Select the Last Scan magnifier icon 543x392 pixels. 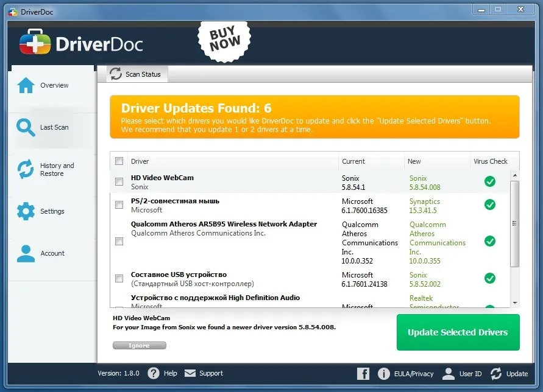[x=25, y=127]
